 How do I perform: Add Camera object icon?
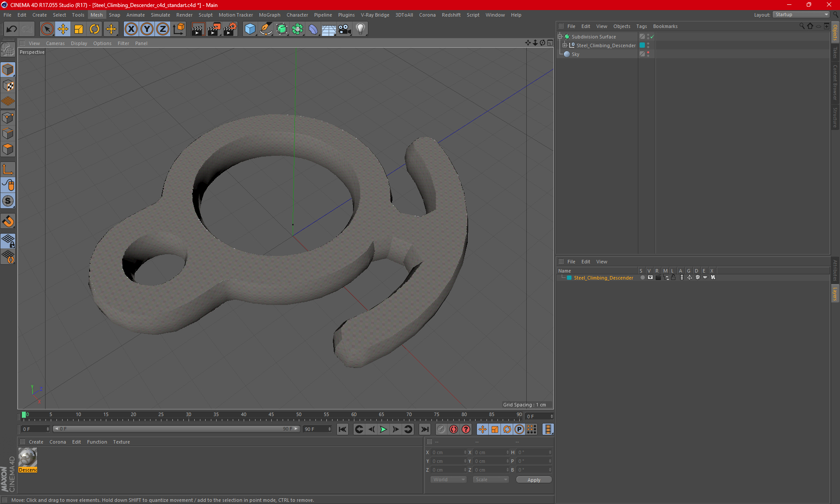[x=345, y=29]
